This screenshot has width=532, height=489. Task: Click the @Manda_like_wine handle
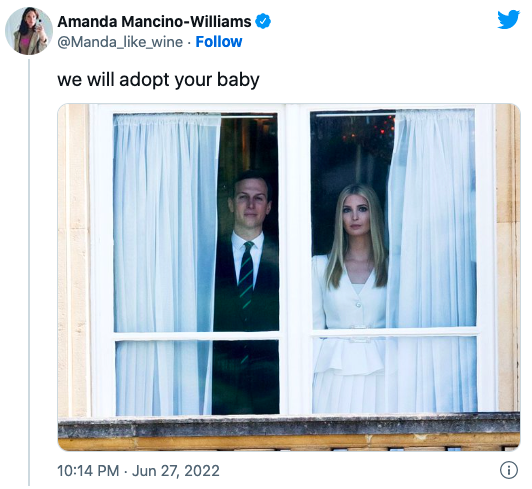(x=120, y=42)
